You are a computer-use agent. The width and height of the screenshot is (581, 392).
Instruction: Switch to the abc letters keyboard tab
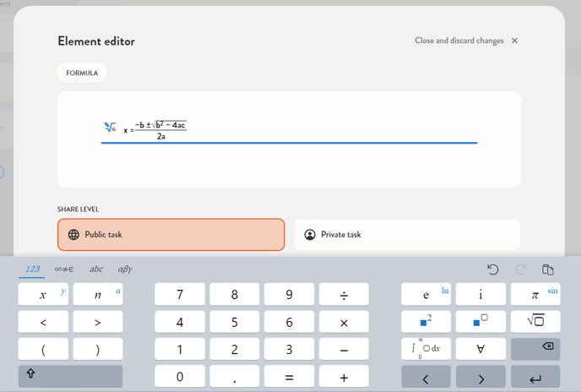(96, 269)
